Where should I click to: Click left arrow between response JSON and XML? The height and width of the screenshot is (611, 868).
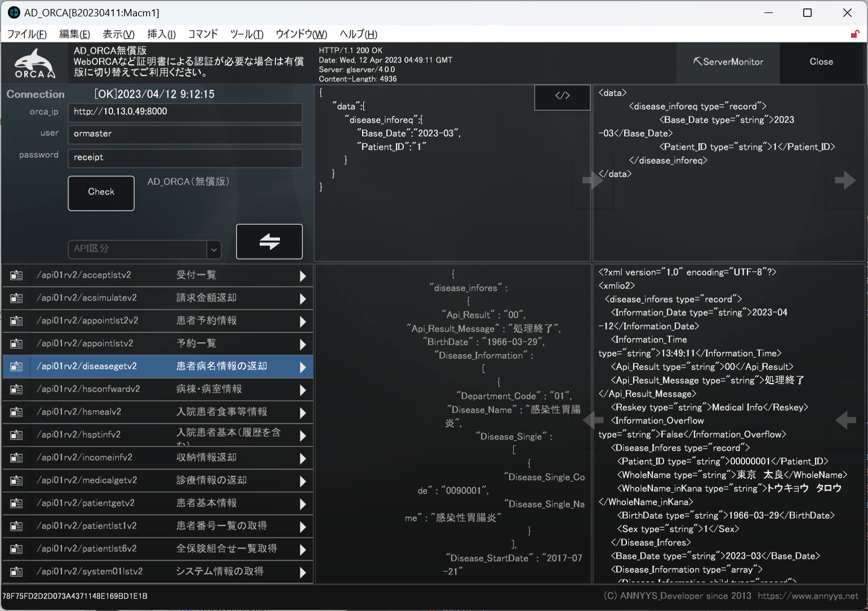pos(592,420)
